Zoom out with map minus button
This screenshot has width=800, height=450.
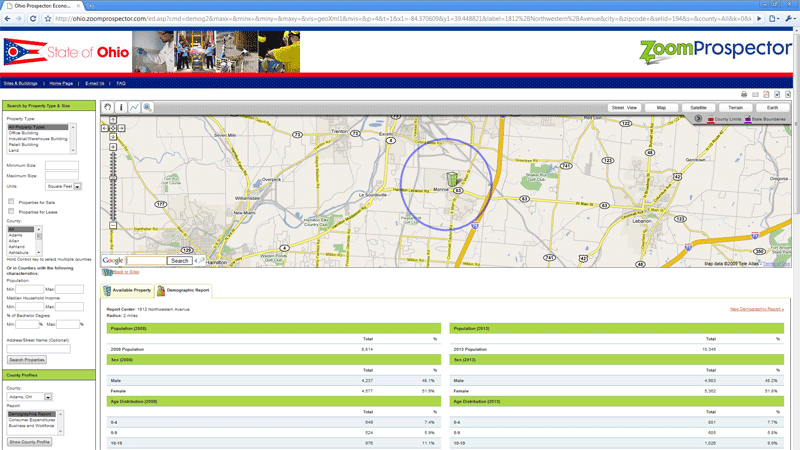(x=113, y=225)
